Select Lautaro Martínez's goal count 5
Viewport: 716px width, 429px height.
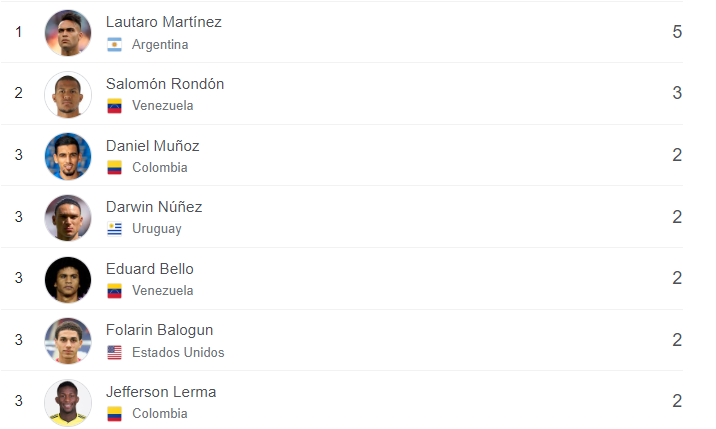tap(677, 33)
